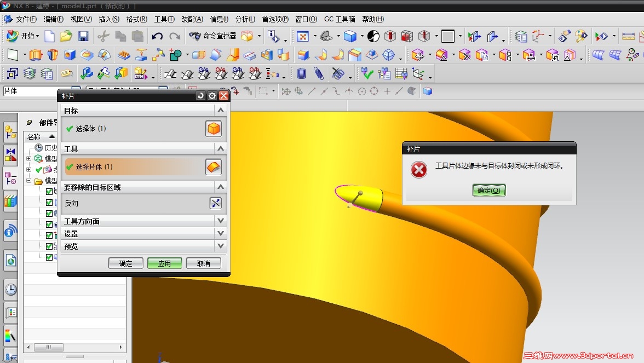Select the Unite boolean icon
The width and height of the screenshot is (644, 363).
pyautogui.click(x=176, y=55)
